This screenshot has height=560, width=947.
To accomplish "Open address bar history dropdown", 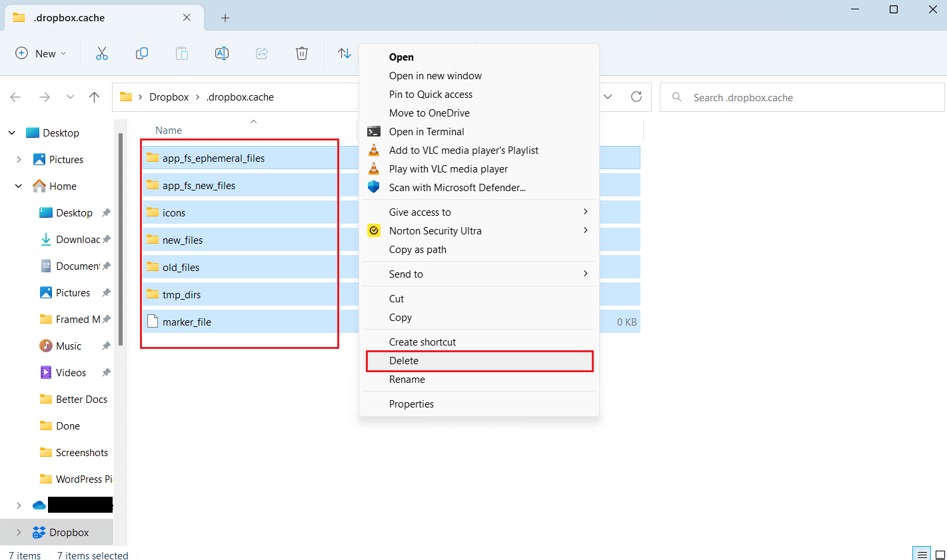I will [608, 97].
